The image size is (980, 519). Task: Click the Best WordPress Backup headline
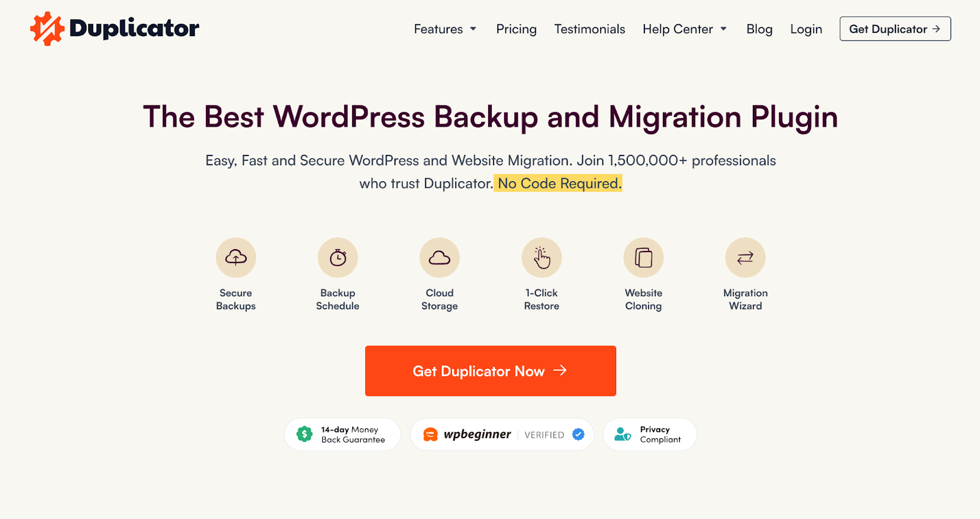tap(491, 116)
